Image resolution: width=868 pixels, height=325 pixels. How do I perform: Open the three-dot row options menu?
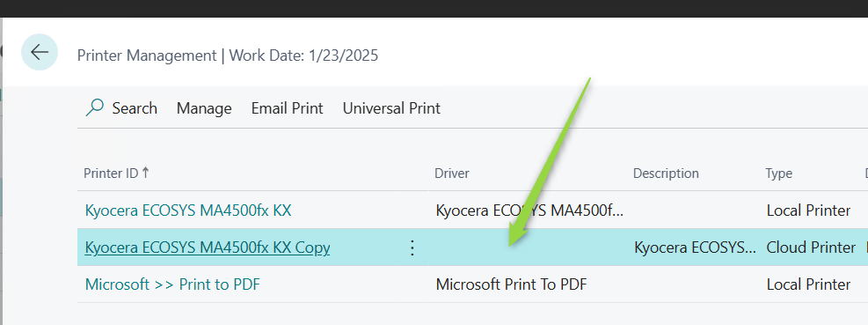click(x=412, y=247)
